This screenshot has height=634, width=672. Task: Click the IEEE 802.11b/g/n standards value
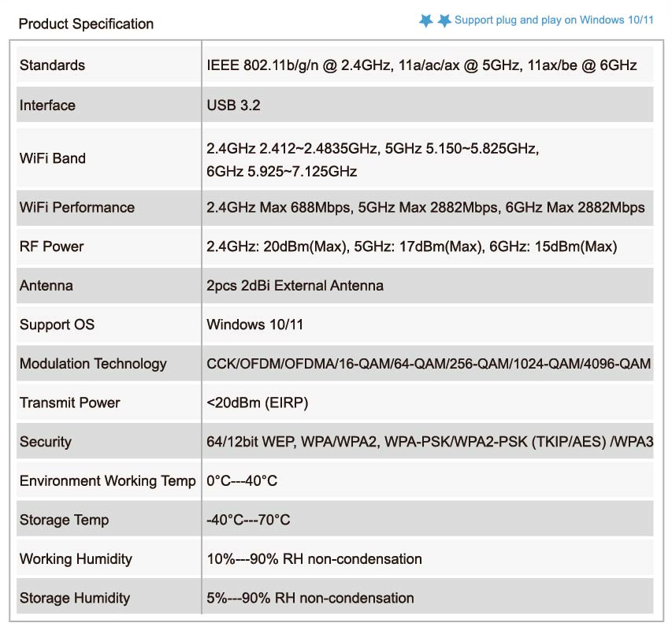point(421,65)
